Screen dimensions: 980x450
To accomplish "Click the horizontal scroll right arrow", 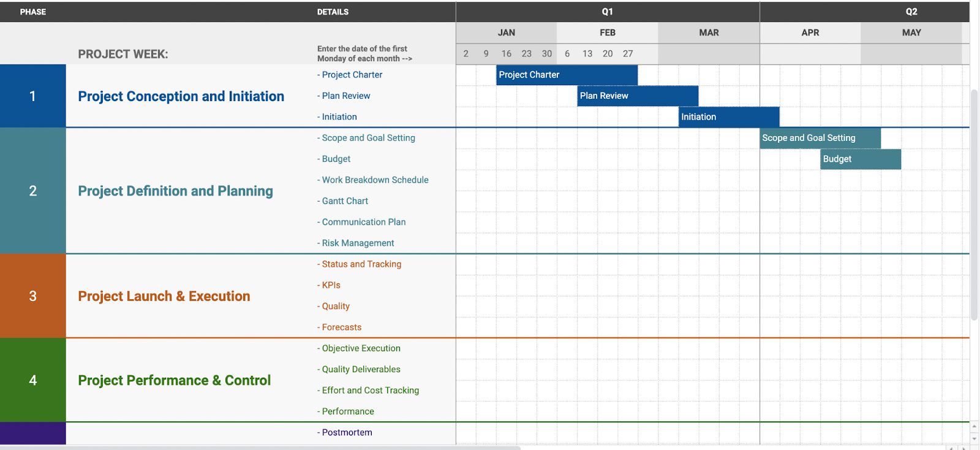I will click(965, 448).
